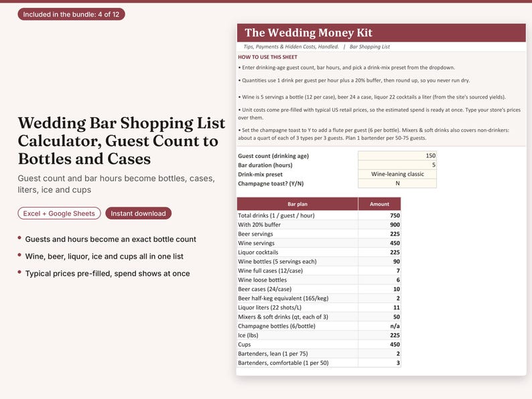Click the 'Bar Shopping List' subtitle text
Image resolution: width=532 pixels, height=399 pixels.
[369, 47]
